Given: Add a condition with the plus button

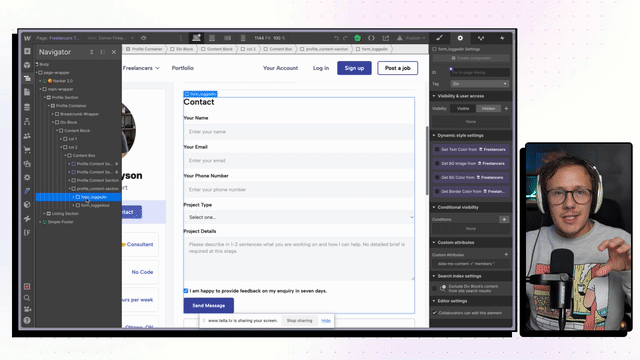Looking at the screenshot, I should coord(504,220).
